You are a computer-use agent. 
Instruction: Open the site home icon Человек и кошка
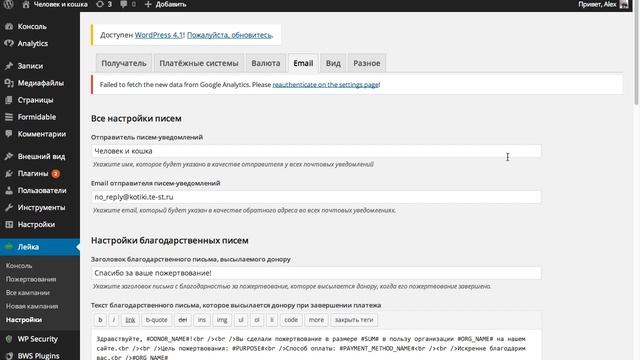click(26, 4)
